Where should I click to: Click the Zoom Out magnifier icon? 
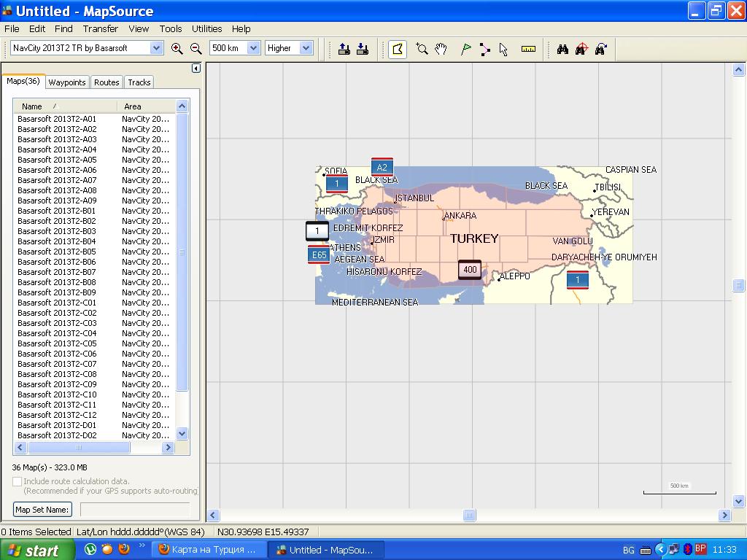tap(196, 48)
